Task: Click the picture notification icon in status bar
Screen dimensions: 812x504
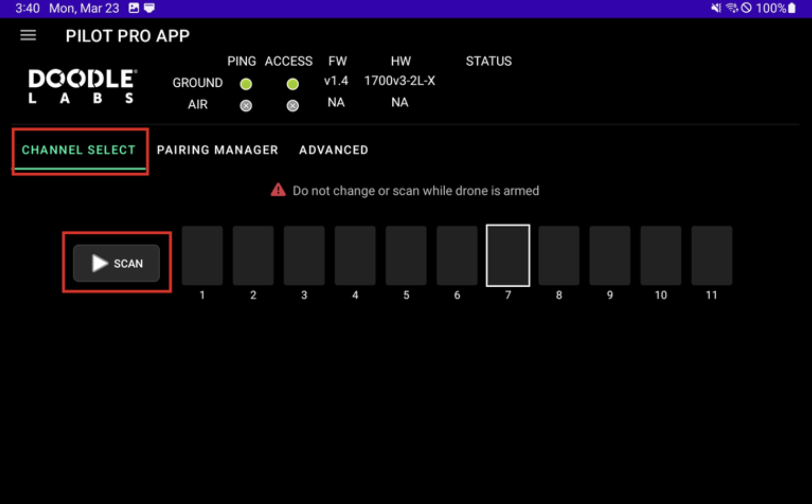Action: [133, 8]
